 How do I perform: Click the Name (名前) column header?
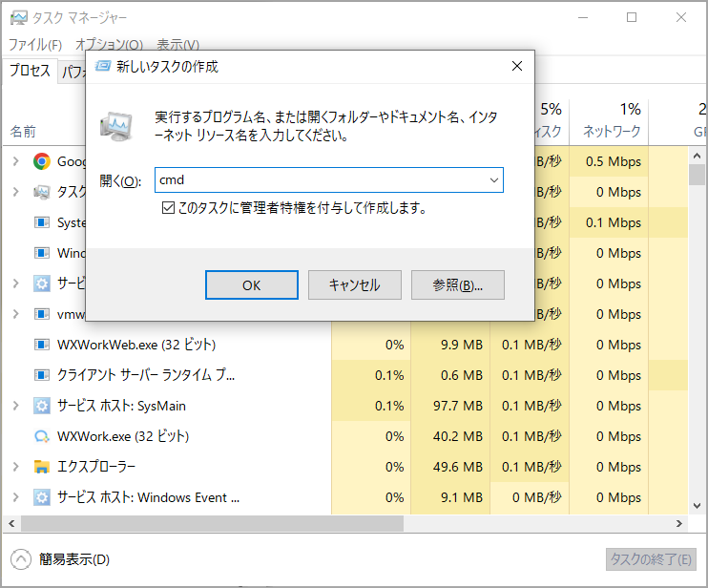(x=23, y=132)
